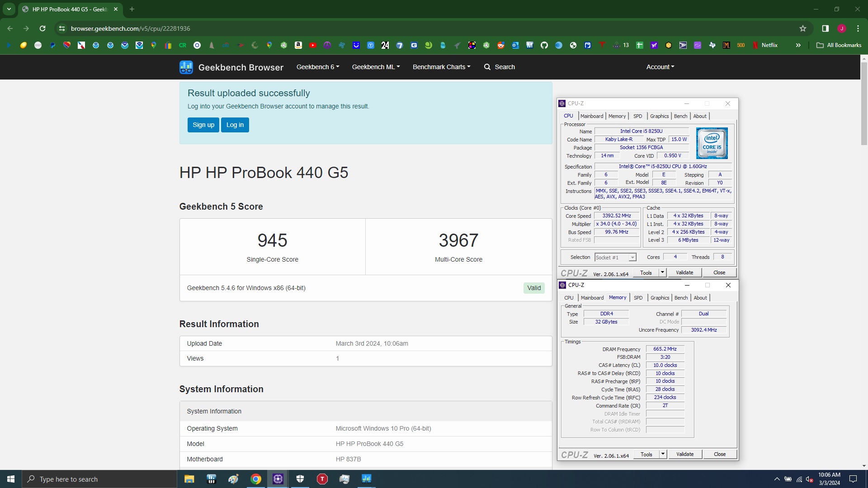Open the IML bookmark icon

[x=726, y=45]
